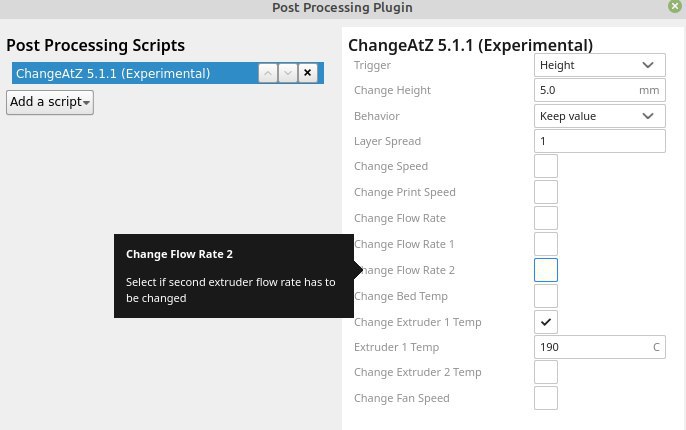This screenshot has height=430, width=686.
Task: Enable the Change Bed Temp checkbox
Action: click(x=546, y=296)
